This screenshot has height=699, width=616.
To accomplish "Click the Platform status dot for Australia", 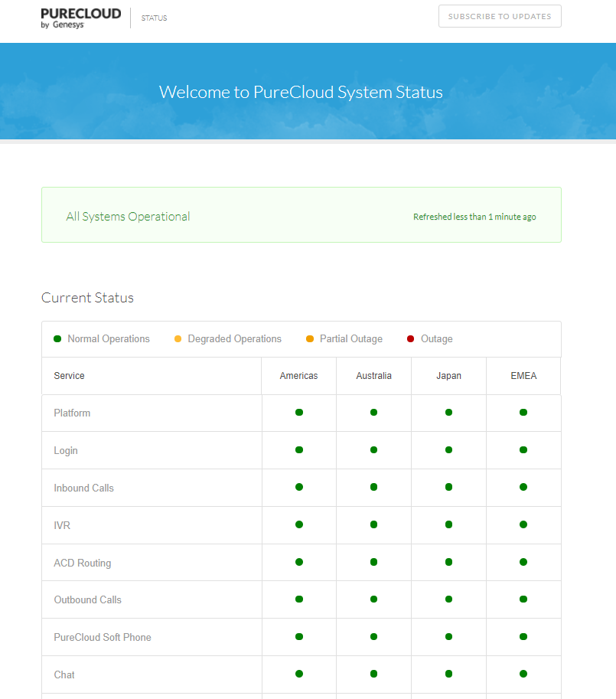I will (373, 413).
